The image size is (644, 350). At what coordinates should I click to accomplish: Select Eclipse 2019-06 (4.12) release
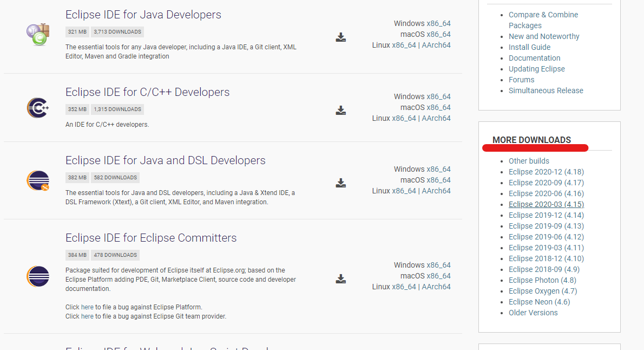(x=546, y=237)
